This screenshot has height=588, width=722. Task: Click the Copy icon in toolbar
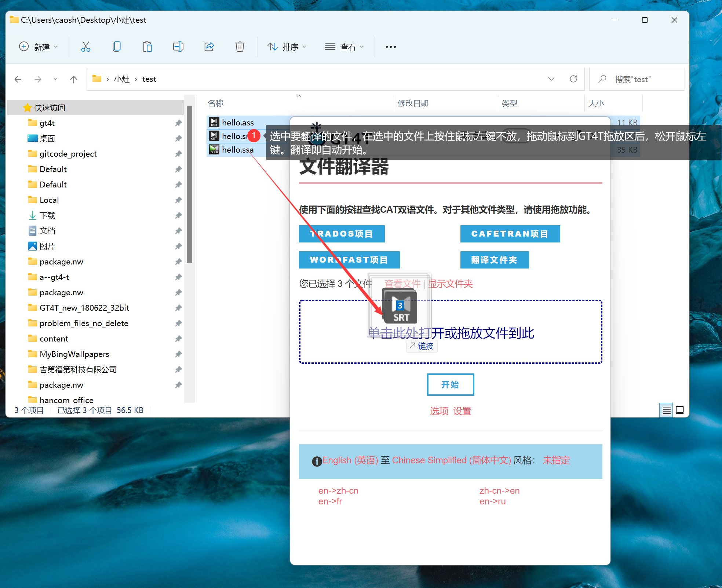click(x=117, y=47)
